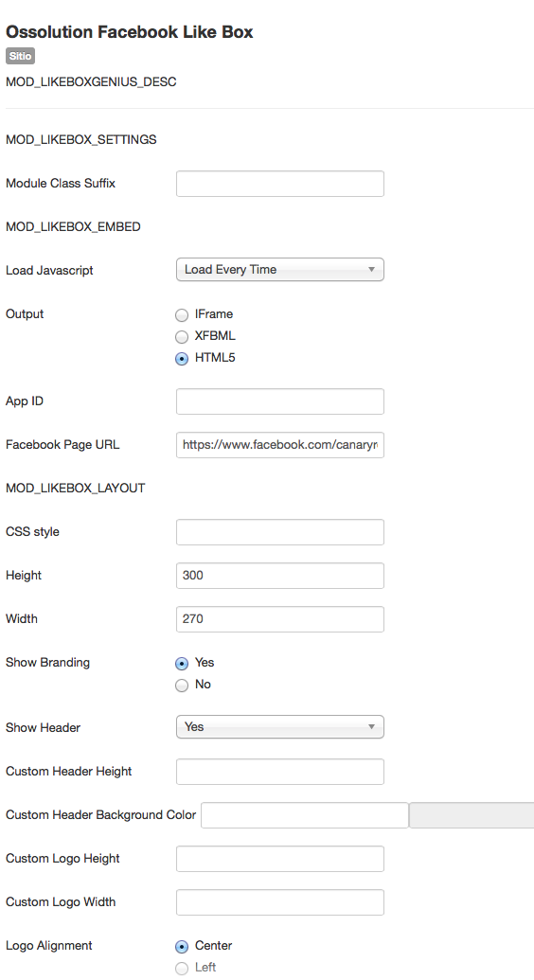Click the Height field showing 300

tap(280, 576)
